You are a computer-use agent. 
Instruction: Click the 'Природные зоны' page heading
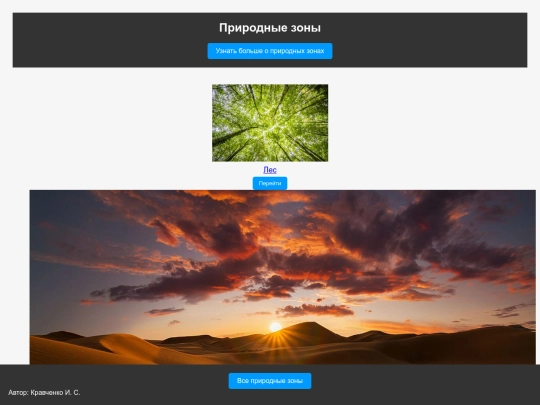tap(270, 28)
